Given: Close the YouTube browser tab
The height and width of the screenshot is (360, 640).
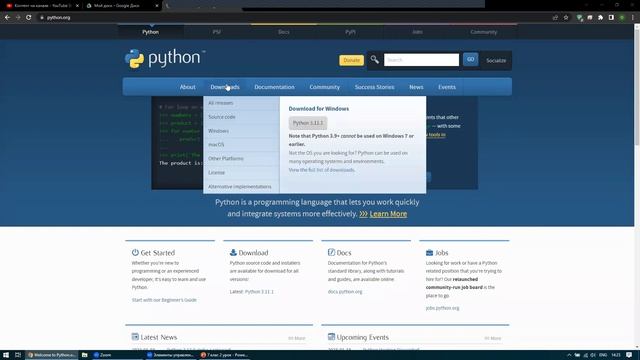Looking at the screenshot, I should (x=77, y=6).
